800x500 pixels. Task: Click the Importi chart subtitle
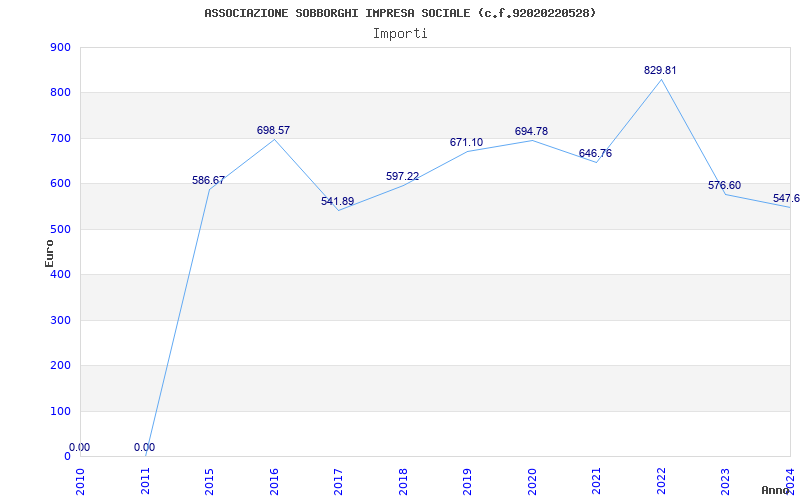tap(400, 33)
